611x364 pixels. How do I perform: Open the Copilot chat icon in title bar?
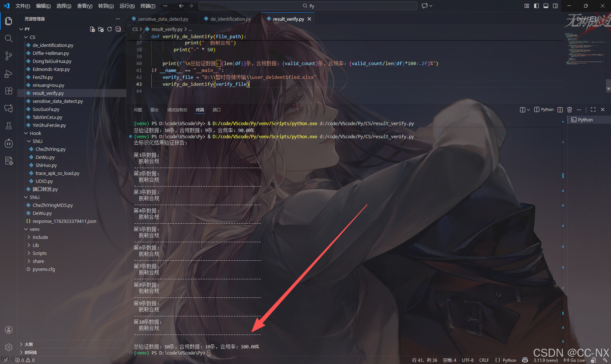click(424, 6)
